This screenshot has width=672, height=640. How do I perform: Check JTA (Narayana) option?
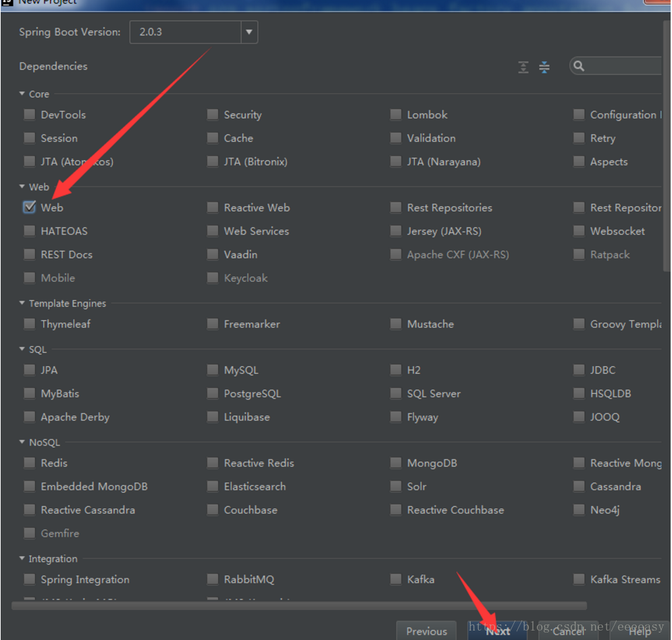click(x=396, y=162)
